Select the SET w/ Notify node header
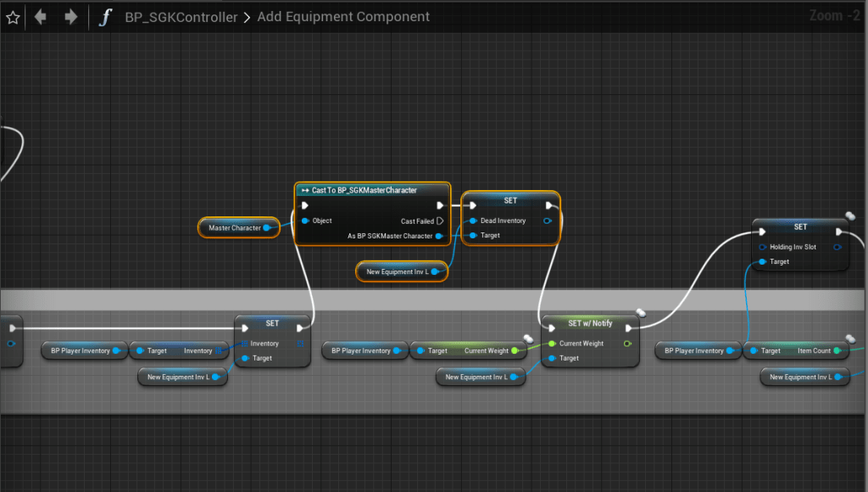This screenshot has height=492, width=868. pyautogui.click(x=589, y=323)
